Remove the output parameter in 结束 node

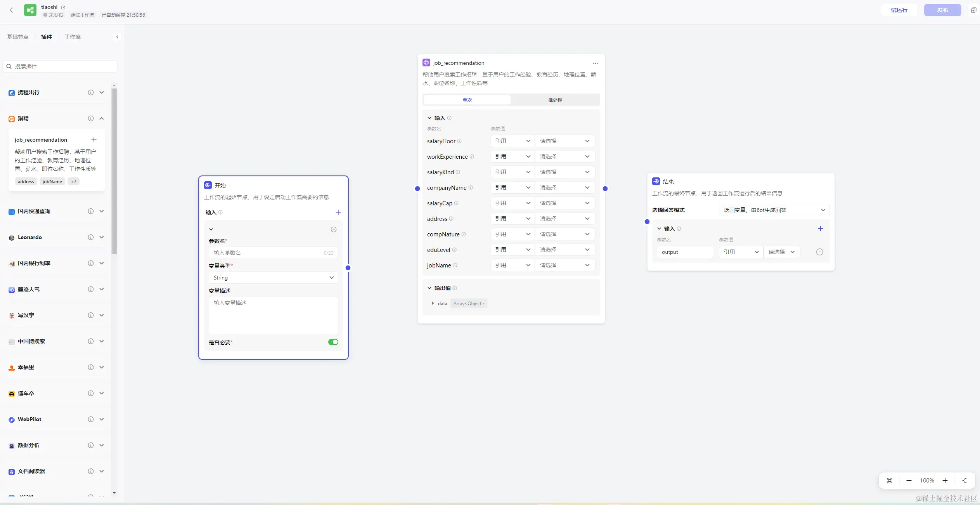819,252
